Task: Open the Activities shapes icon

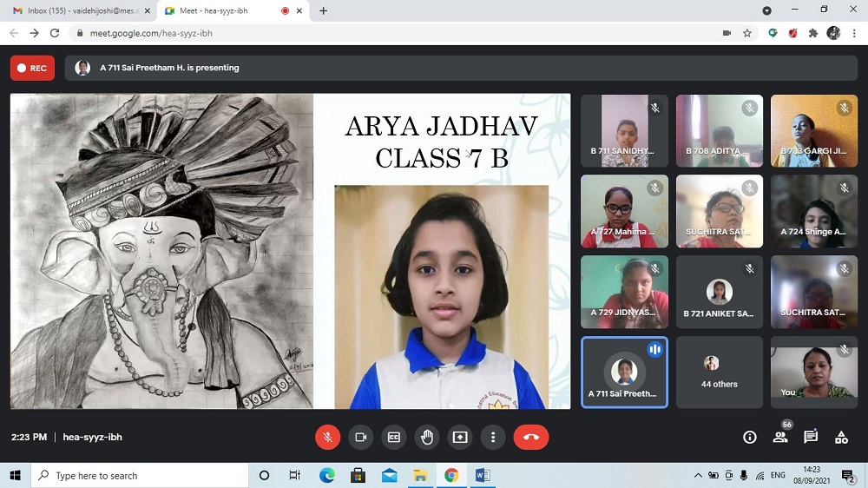Action: (x=841, y=438)
